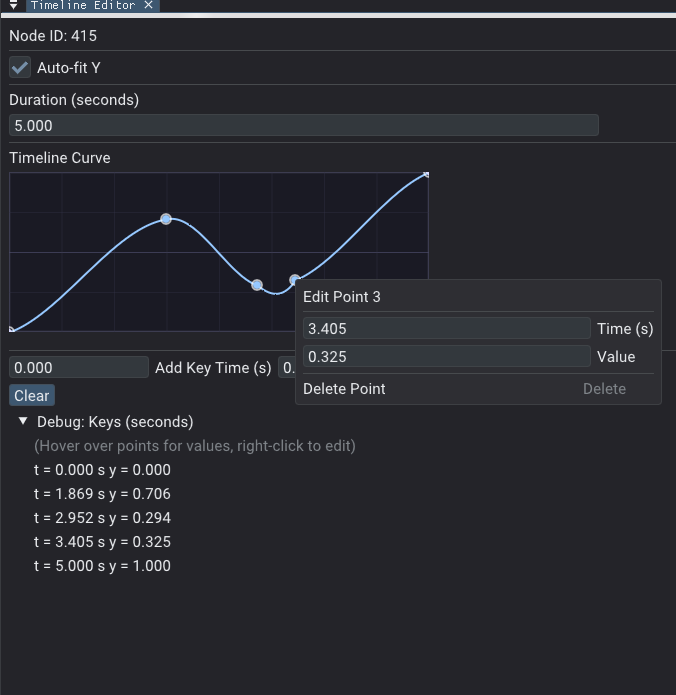The height and width of the screenshot is (695, 676).
Task: Click the partially hidden field after Add Key Time
Action: 286,368
